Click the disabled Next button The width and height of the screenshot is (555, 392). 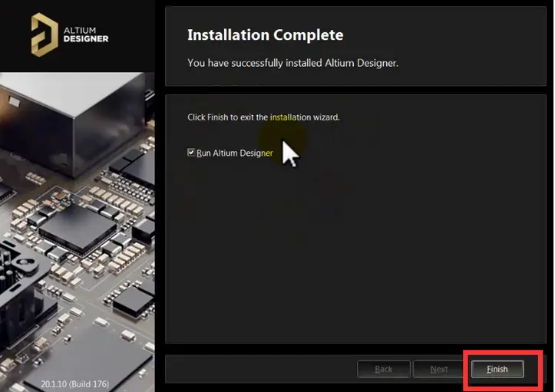click(439, 369)
